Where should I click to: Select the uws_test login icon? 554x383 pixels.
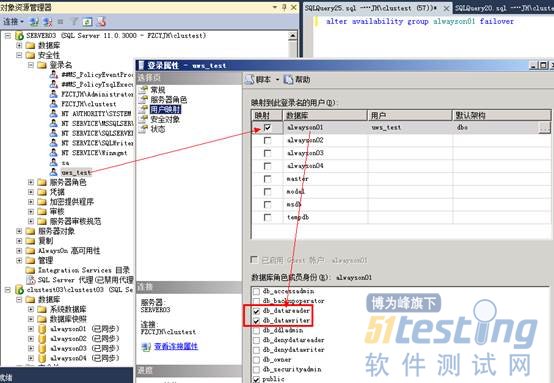click(54, 172)
